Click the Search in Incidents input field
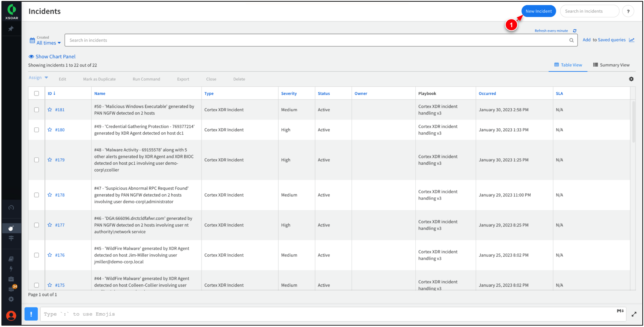This screenshot has width=644, height=327. pyautogui.click(x=589, y=11)
